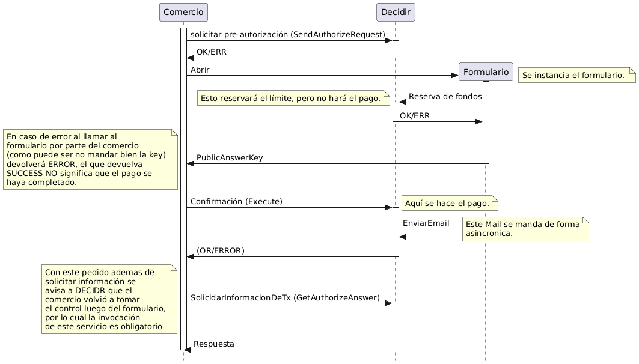
Task: Click the 'Con este pedido ademas' note
Action: coord(109,299)
